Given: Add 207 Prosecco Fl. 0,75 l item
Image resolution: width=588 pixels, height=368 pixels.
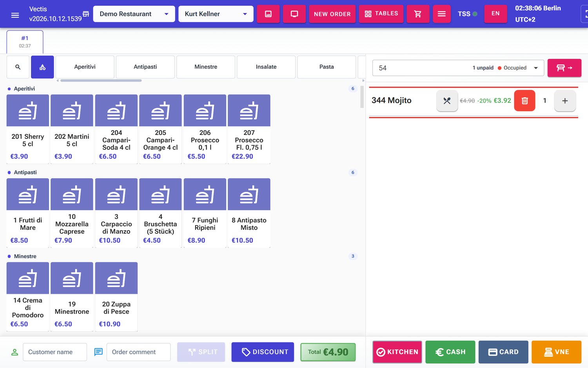Looking at the screenshot, I should click(249, 129).
